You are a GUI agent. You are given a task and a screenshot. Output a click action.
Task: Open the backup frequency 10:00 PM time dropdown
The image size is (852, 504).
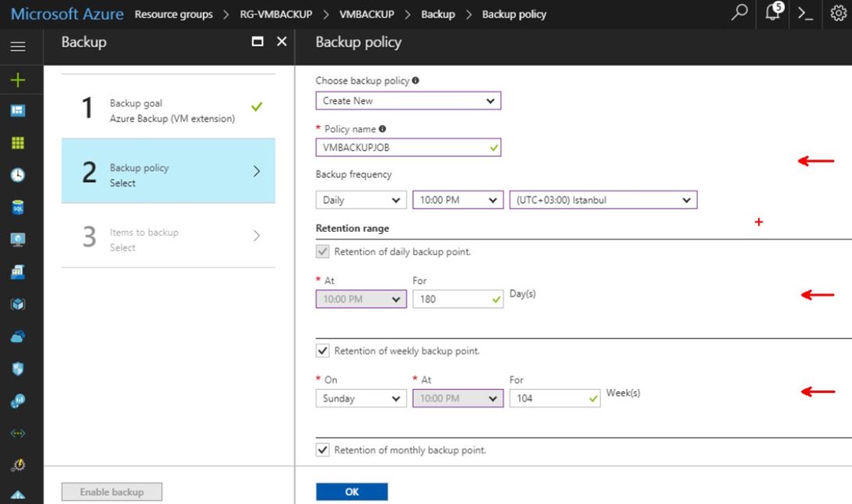(x=458, y=200)
